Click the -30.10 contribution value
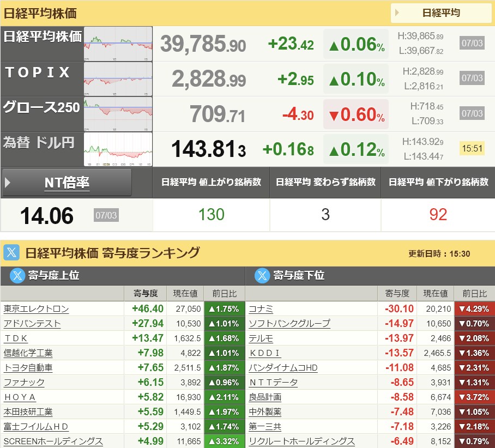495x448 pixels. [x=399, y=309]
